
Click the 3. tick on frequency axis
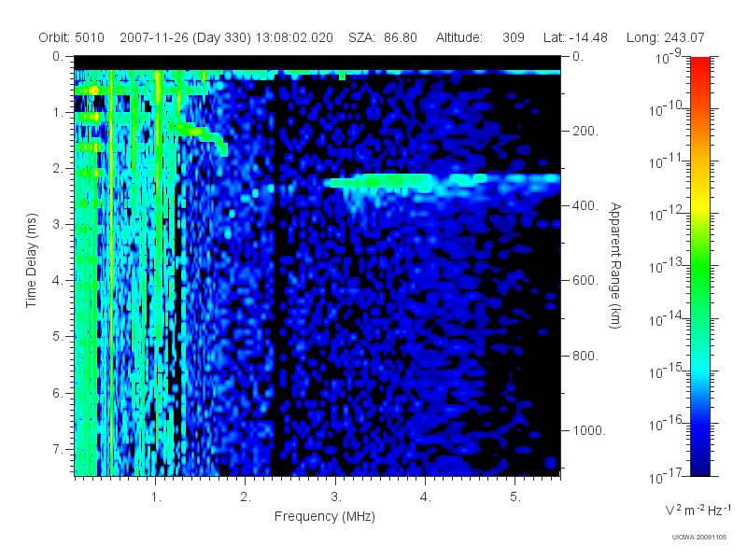click(x=336, y=497)
